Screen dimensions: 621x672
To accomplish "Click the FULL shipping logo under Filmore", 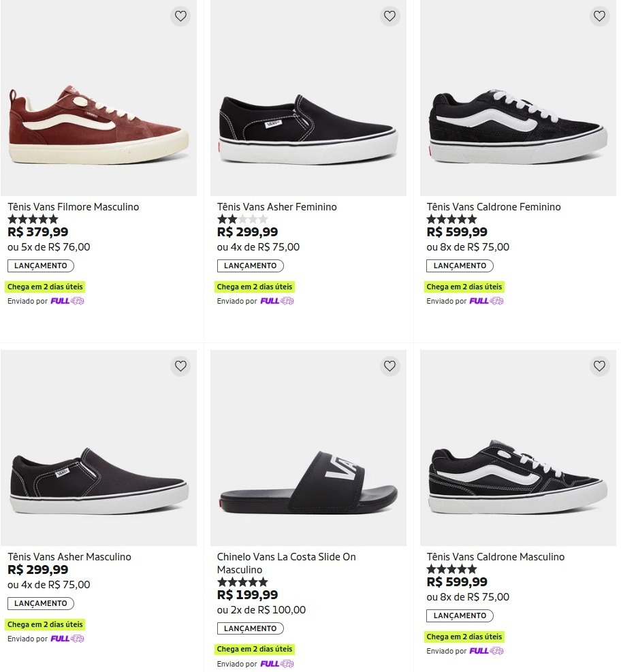I will [67, 301].
